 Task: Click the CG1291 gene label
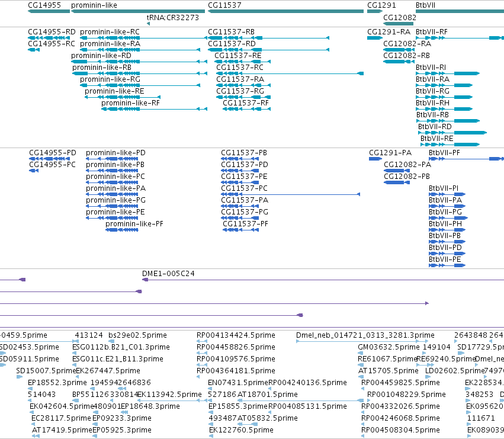pyautogui.click(x=381, y=5)
